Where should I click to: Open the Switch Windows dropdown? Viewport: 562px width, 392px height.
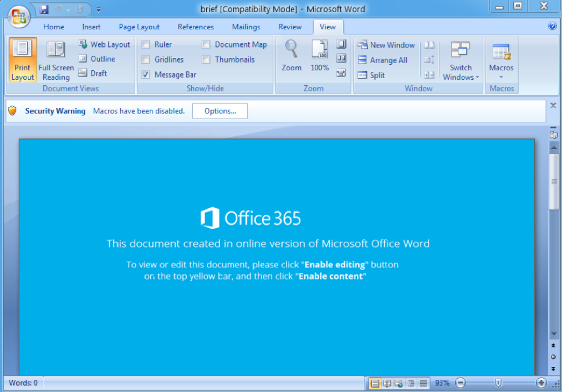pyautogui.click(x=461, y=60)
